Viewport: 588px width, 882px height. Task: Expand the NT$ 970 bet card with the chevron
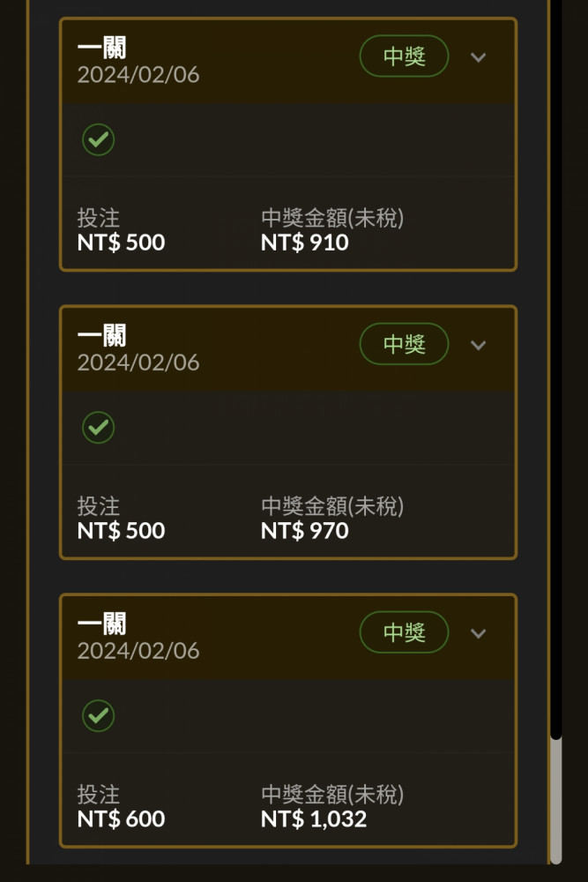pos(479,346)
